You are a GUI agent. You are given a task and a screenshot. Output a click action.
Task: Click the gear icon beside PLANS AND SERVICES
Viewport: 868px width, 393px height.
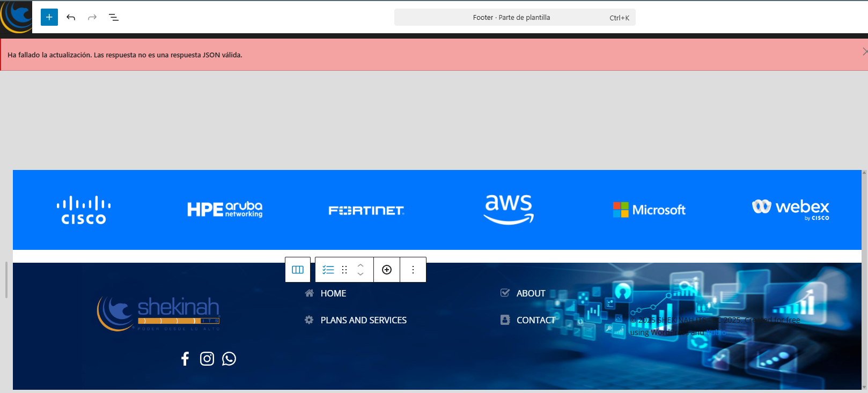coord(309,320)
